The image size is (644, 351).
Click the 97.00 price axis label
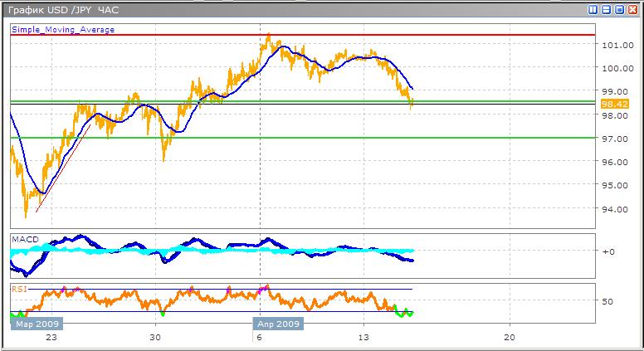[615, 139]
